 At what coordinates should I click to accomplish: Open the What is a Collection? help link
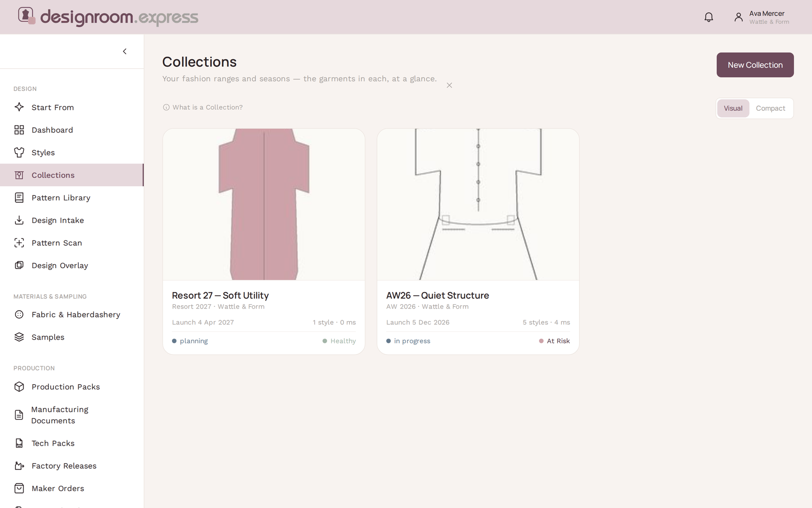coord(203,107)
